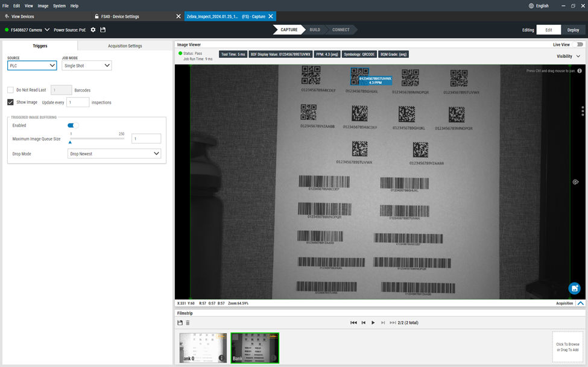The image size is (588, 367).
Task: Collapse the Acquisition panel chevron
Action: (581, 303)
